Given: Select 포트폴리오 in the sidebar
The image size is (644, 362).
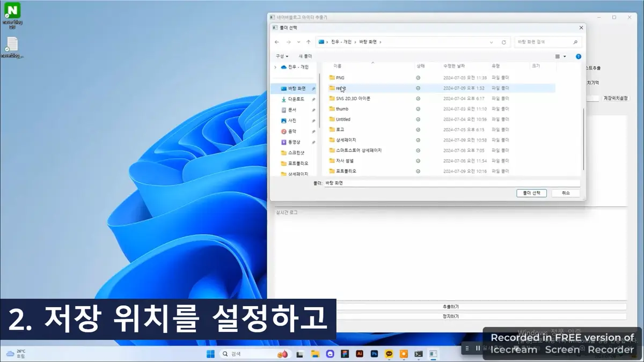Looking at the screenshot, I should [294, 164].
